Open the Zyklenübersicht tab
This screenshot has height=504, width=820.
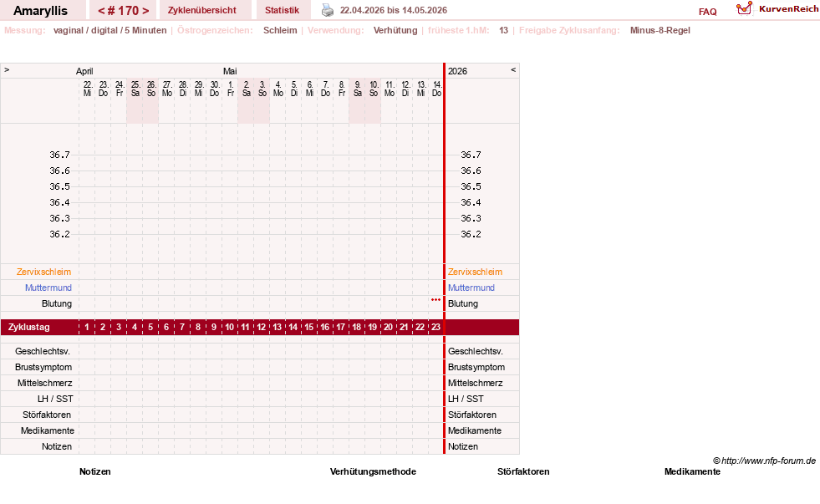[x=201, y=10]
